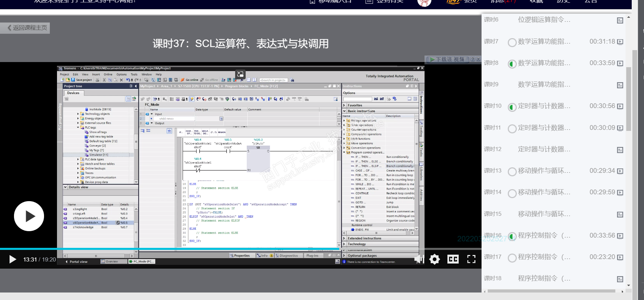The width and height of the screenshot is (644, 300).
Task: Click the document icon for 课时6
Action: coord(620,20)
